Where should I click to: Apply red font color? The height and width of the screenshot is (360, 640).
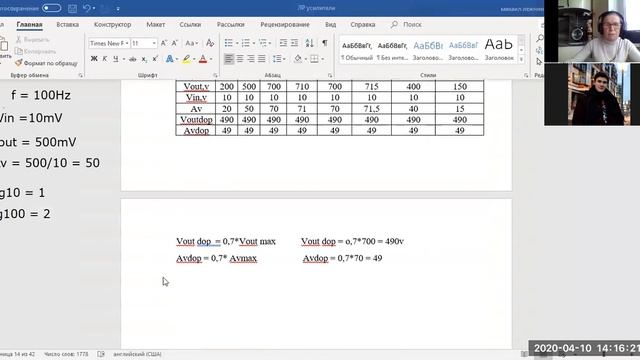(x=203, y=59)
